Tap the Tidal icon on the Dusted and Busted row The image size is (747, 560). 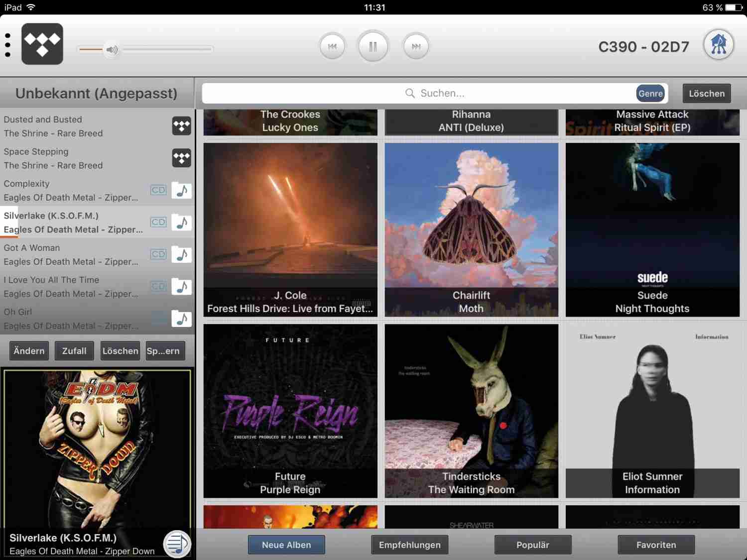coord(182,126)
